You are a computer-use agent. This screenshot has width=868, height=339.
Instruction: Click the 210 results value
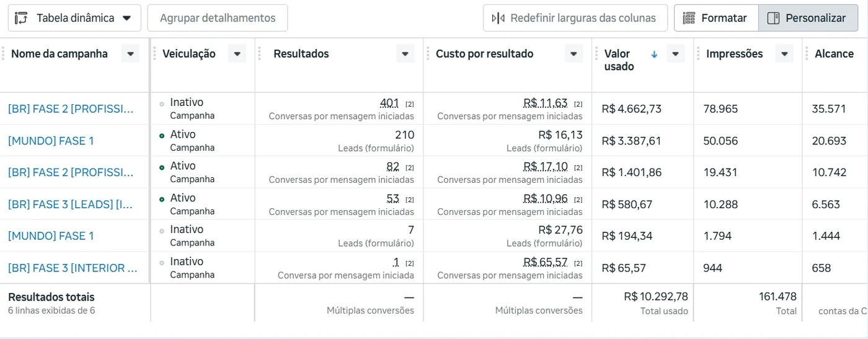tap(404, 134)
